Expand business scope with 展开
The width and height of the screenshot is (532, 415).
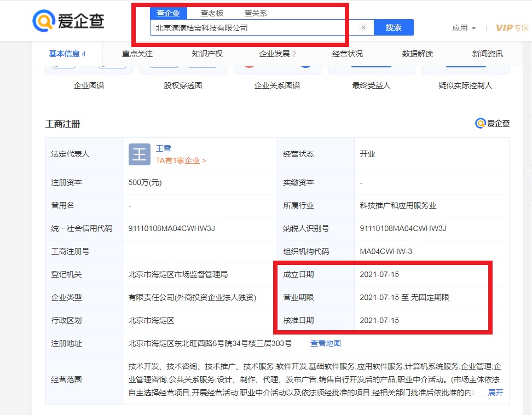495,393
